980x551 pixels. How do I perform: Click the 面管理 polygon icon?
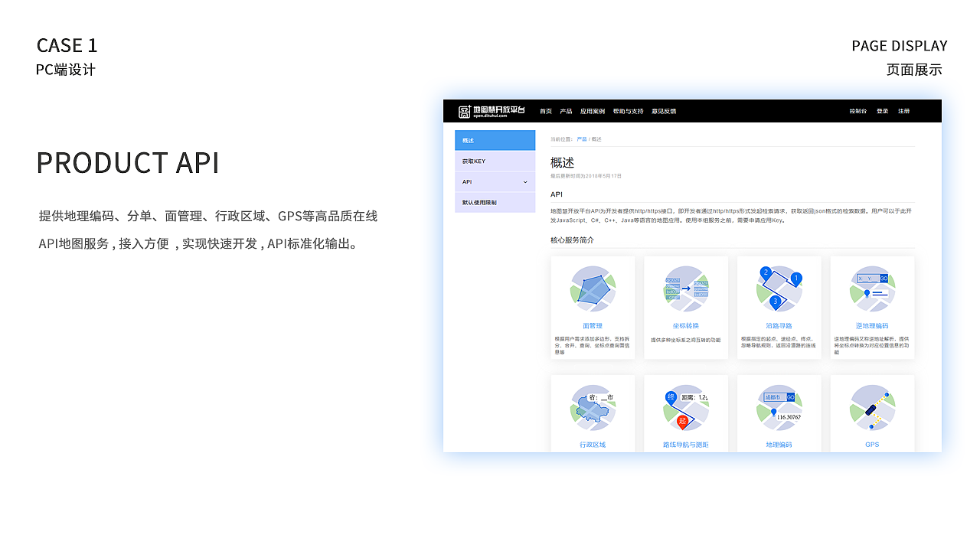[x=593, y=289]
